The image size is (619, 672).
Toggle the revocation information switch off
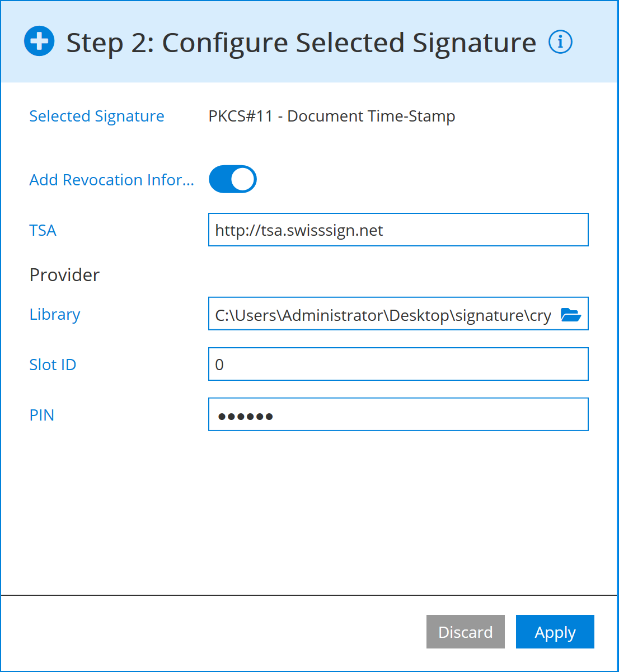(232, 179)
